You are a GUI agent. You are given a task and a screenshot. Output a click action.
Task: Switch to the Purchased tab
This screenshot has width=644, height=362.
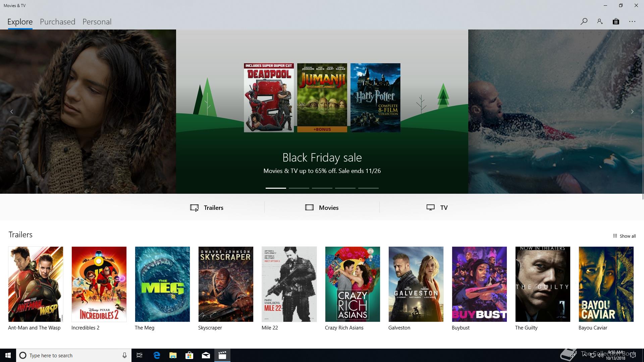[x=58, y=22]
